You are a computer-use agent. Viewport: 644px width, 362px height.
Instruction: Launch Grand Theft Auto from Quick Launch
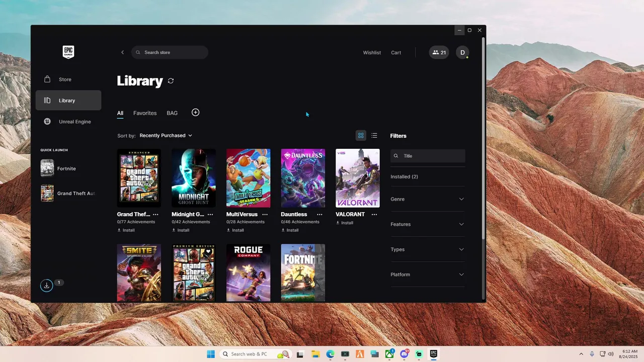tap(68, 193)
